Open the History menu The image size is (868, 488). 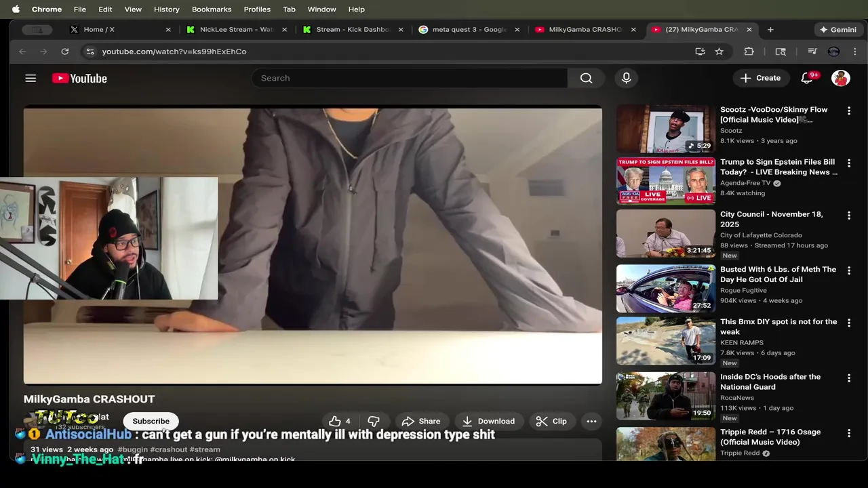coord(166,9)
